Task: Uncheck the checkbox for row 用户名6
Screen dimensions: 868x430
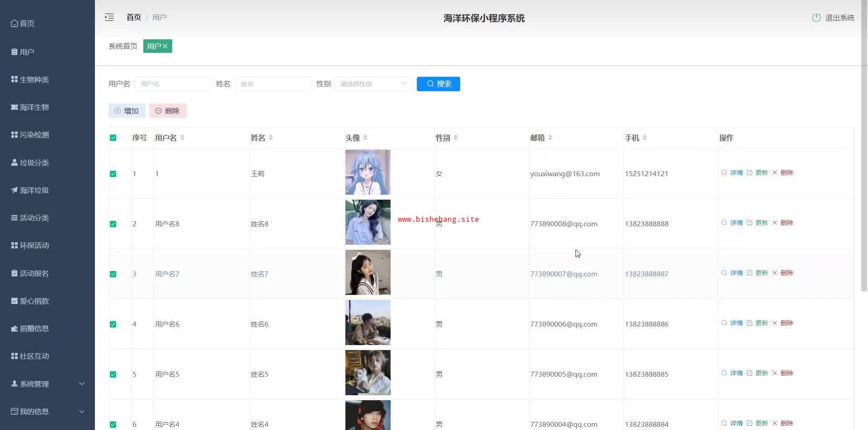Action: [x=113, y=324]
